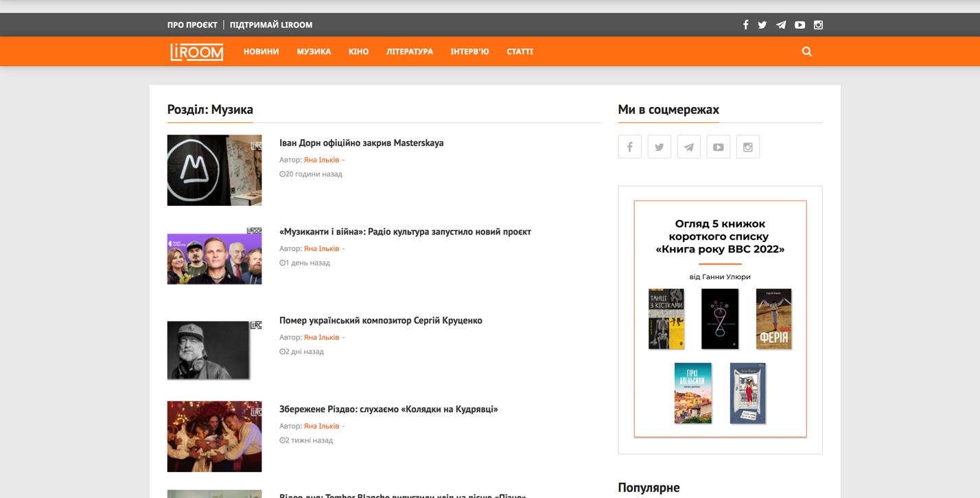The height and width of the screenshot is (498, 980).
Task: Click the 'Популярне' heading
Action: pyautogui.click(x=649, y=488)
